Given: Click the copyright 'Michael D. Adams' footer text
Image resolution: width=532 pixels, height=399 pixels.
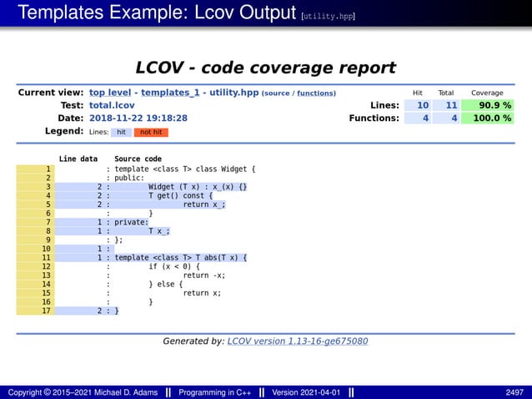Looking at the screenshot, I should click(126, 392).
